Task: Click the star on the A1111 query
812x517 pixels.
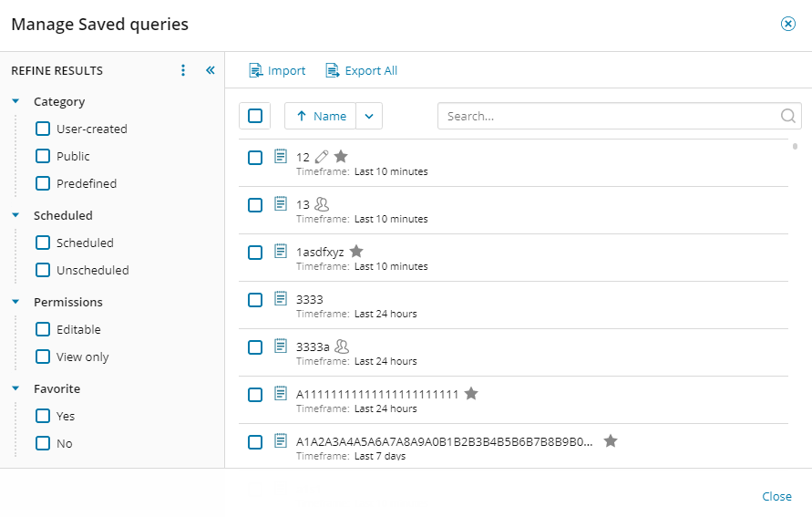Action: (471, 394)
